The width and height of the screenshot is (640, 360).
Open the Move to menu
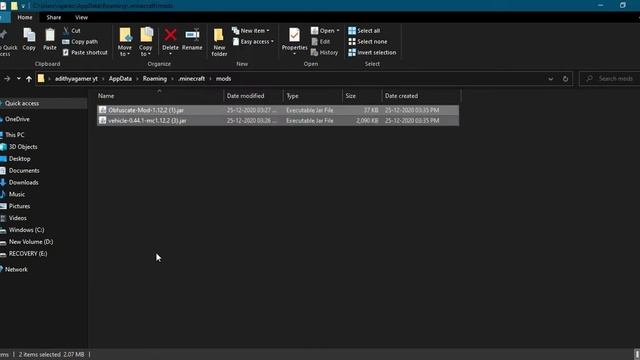pos(125,42)
